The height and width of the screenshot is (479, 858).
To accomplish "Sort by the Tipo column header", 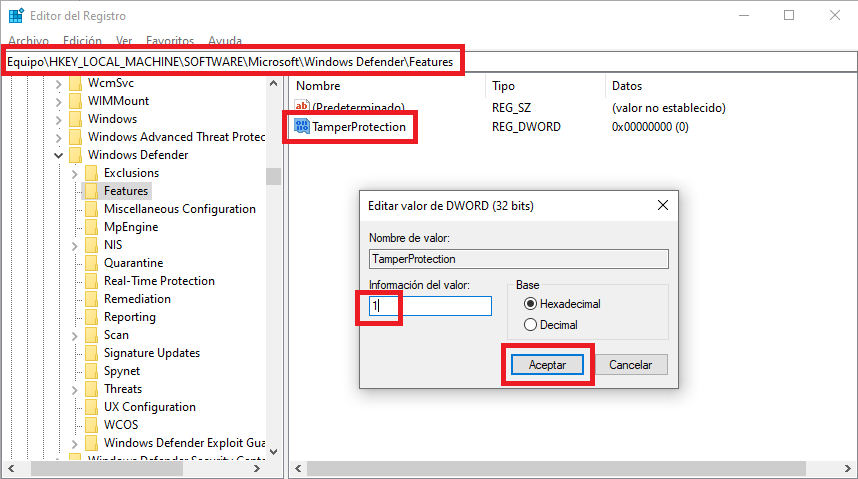I will 503,86.
